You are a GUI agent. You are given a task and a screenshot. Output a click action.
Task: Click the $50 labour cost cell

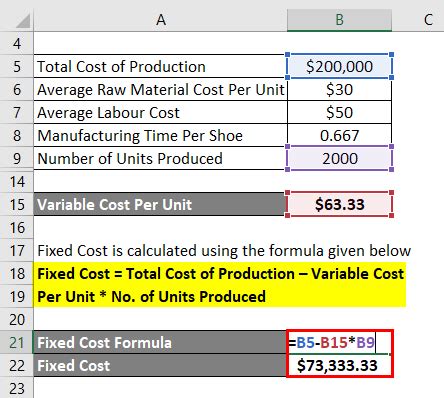[x=339, y=112]
